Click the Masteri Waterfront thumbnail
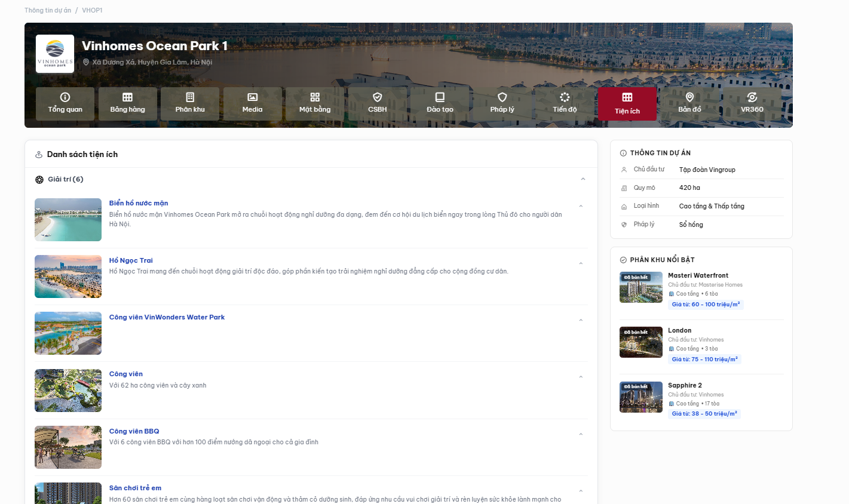The image size is (849, 504). (641, 287)
